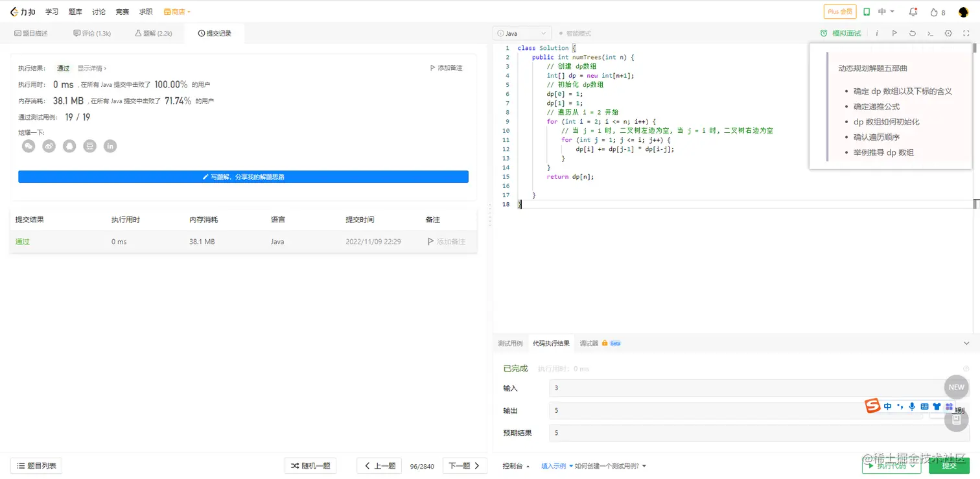
Task: Toggle Sogou Chinese/English input mode
Action: pyautogui.click(x=887, y=406)
